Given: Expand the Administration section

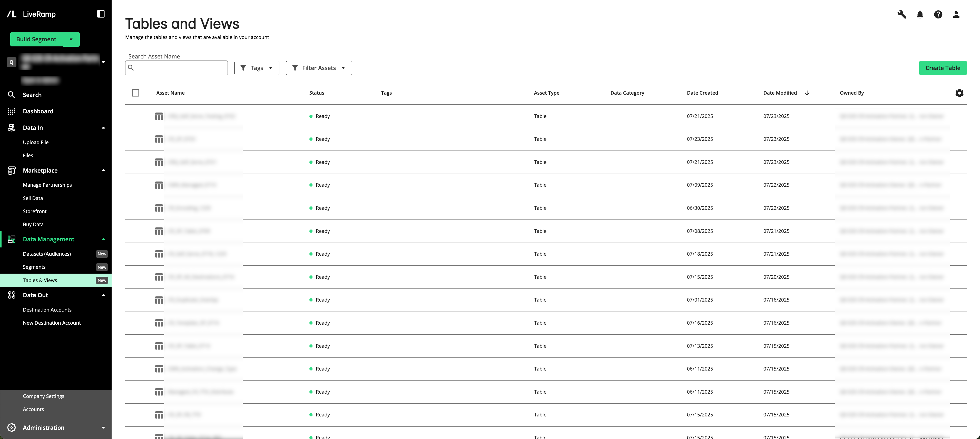Looking at the screenshot, I should point(103,427).
